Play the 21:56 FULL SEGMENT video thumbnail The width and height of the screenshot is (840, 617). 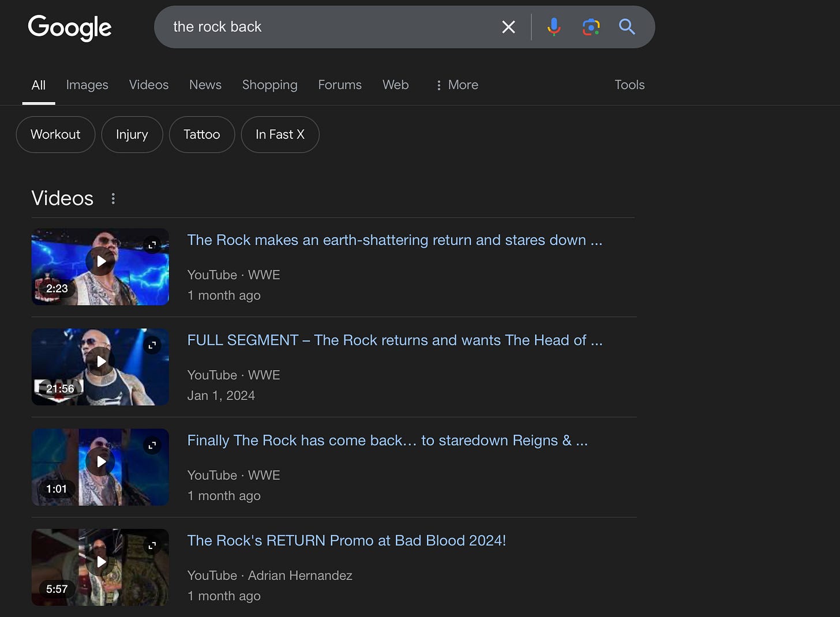click(x=100, y=367)
